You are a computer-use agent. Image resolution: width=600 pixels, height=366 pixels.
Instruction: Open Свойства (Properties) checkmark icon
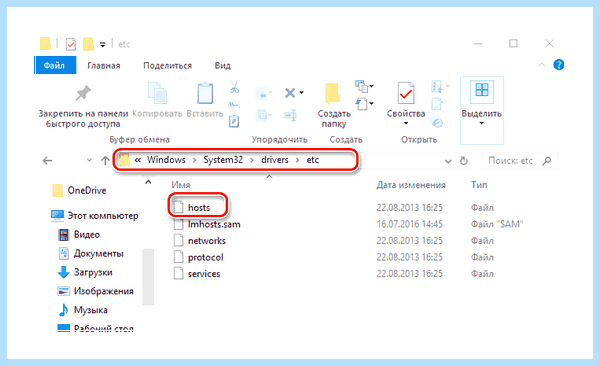(406, 93)
